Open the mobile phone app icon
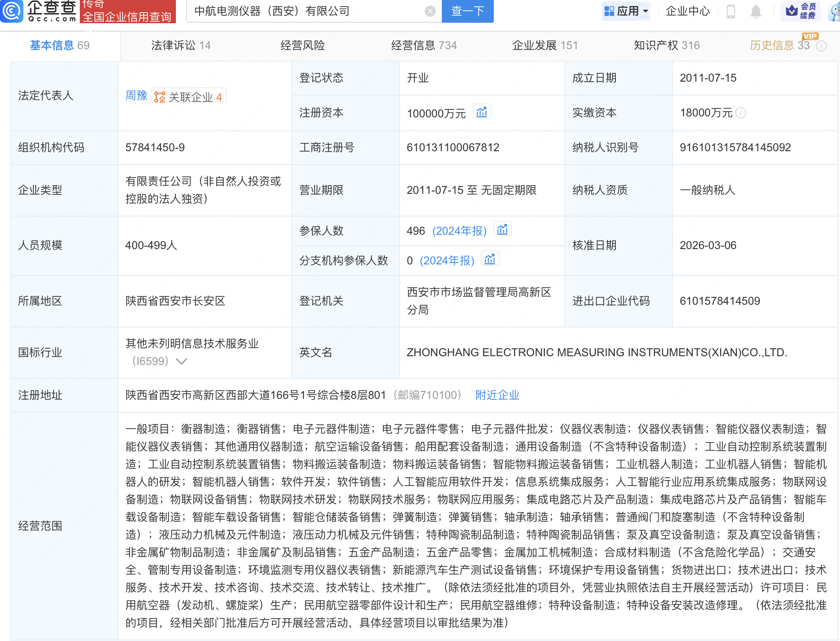The width and height of the screenshot is (840, 641). tap(730, 11)
